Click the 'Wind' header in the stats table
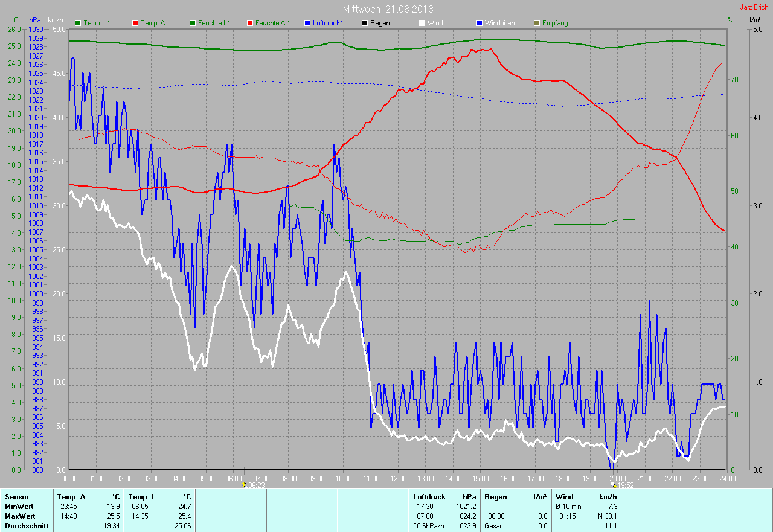Image resolution: width=773 pixels, height=532 pixels. pyautogui.click(x=564, y=497)
